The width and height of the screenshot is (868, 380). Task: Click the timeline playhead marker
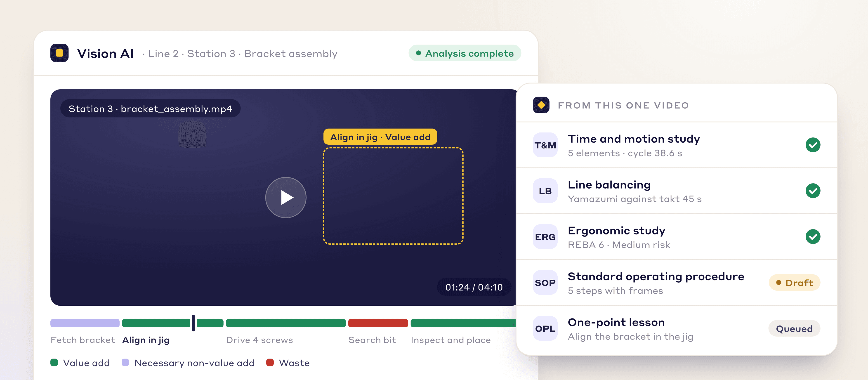193,323
